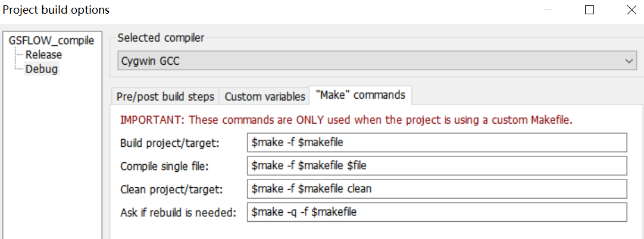
Task: Click the Clean project/target command field
Action: pyautogui.click(x=437, y=189)
